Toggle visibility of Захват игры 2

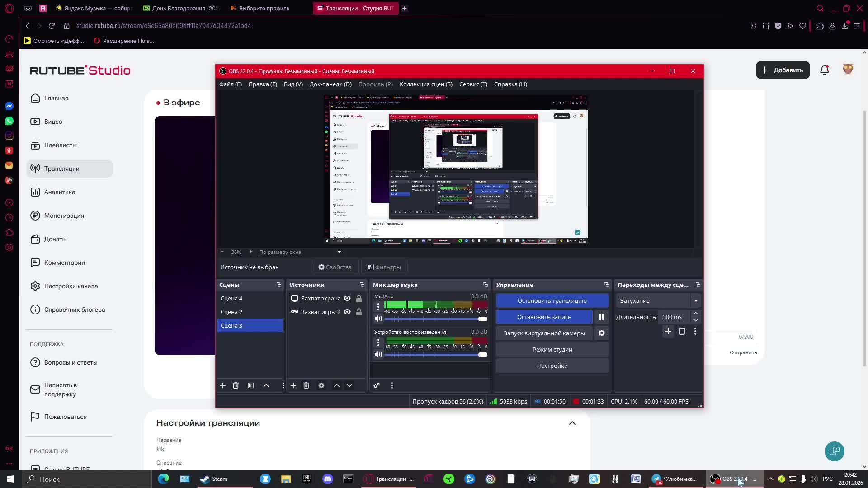pyautogui.click(x=347, y=312)
